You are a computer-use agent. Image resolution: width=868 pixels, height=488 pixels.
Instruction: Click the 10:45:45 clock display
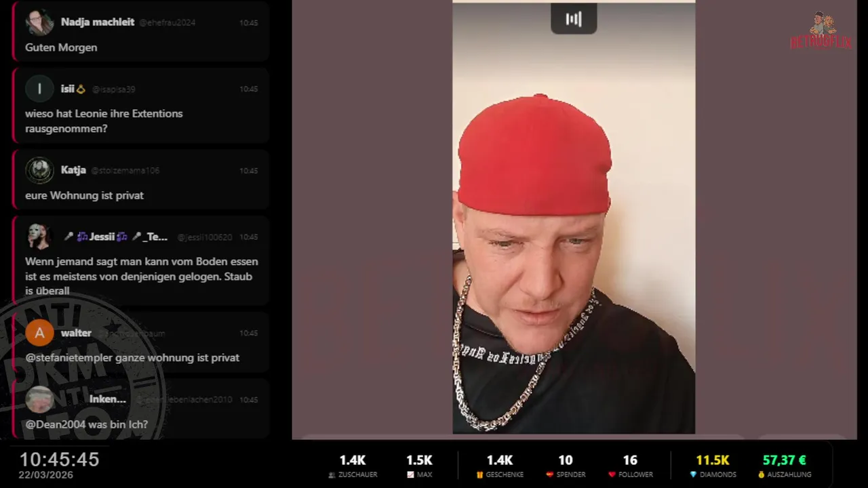(x=59, y=460)
